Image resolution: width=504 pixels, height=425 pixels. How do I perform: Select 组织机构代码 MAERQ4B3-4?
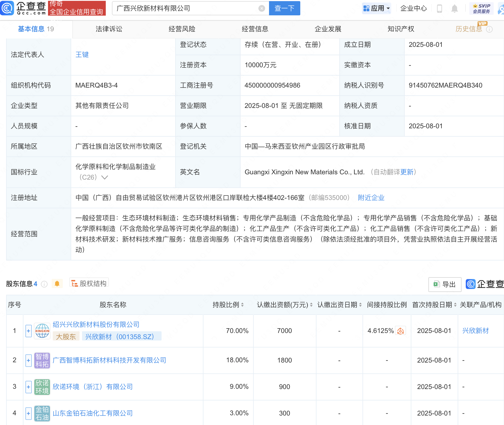(97, 85)
